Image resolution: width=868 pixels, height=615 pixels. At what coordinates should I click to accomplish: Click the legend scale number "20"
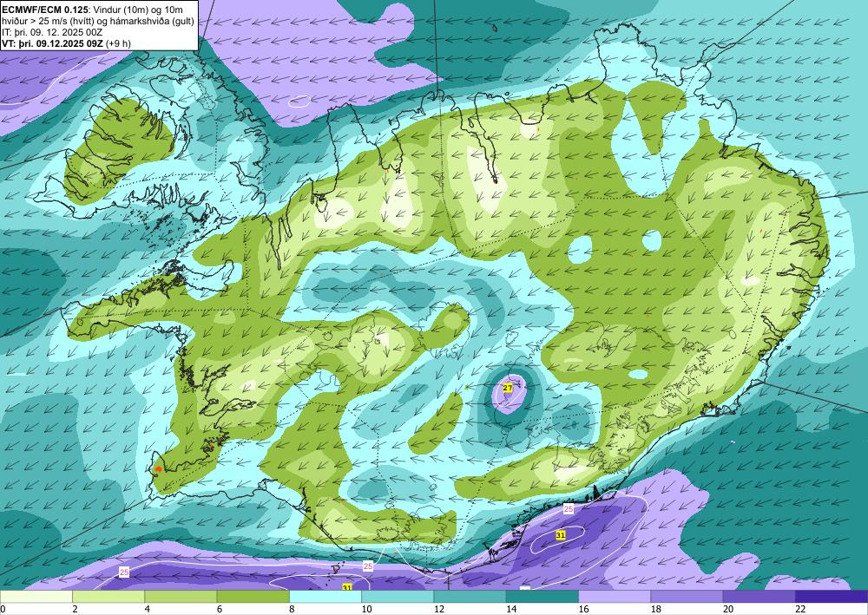click(x=727, y=609)
